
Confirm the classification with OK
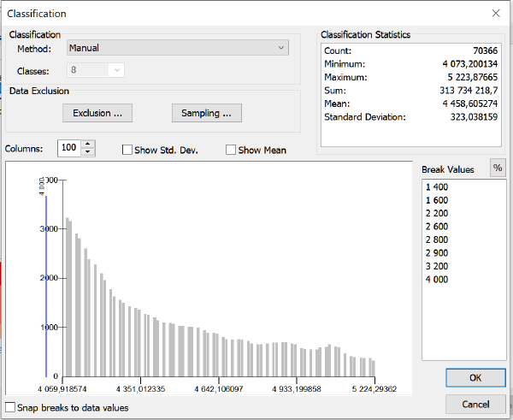pyautogui.click(x=475, y=378)
